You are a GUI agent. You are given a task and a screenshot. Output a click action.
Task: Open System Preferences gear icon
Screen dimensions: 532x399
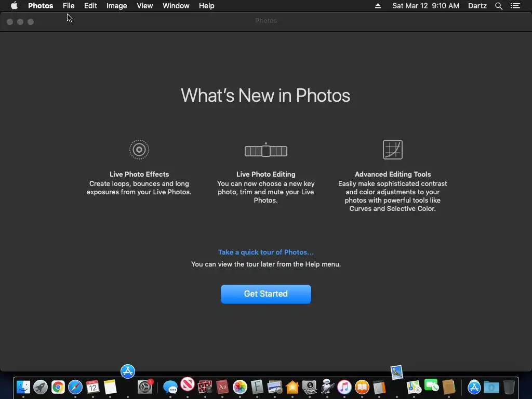(145, 387)
